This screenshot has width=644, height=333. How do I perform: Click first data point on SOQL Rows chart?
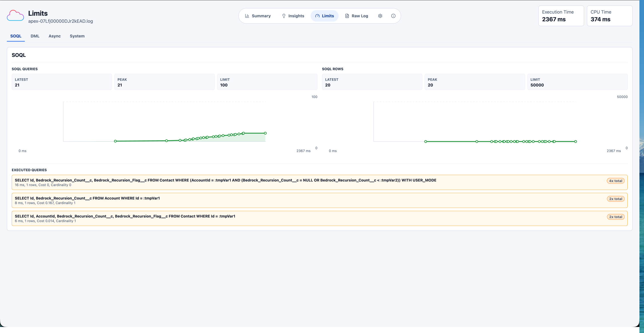click(426, 141)
